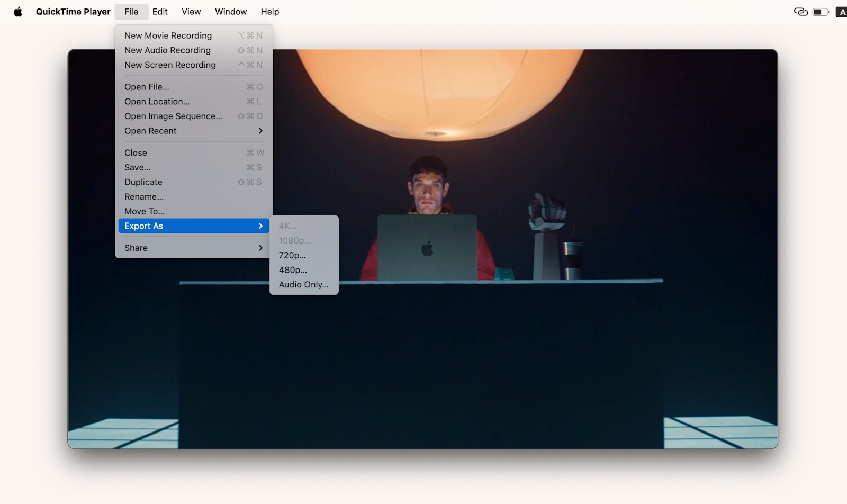This screenshot has height=504, width=847.
Task: Select New Movie Recording
Action: (167, 35)
